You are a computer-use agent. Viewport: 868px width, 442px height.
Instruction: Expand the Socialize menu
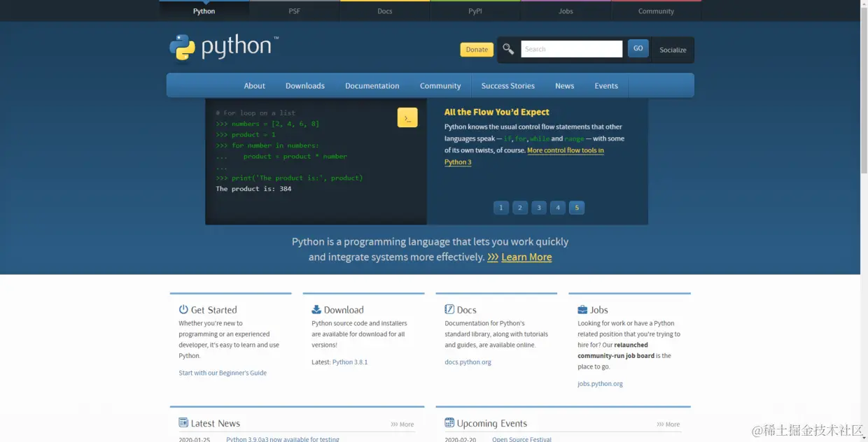click(x=673, y=50)
